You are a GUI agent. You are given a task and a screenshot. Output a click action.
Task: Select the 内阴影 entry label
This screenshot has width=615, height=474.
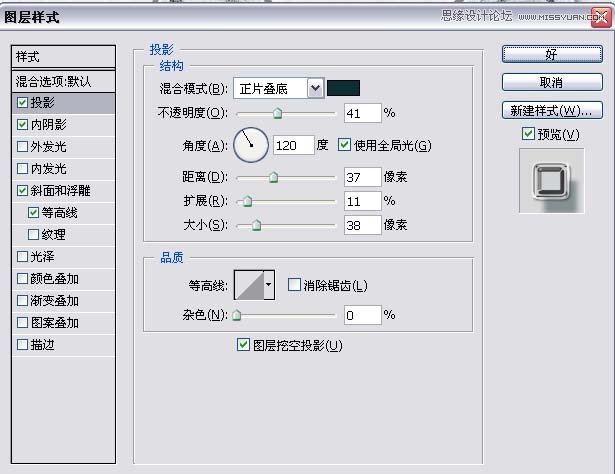(49, 125)
